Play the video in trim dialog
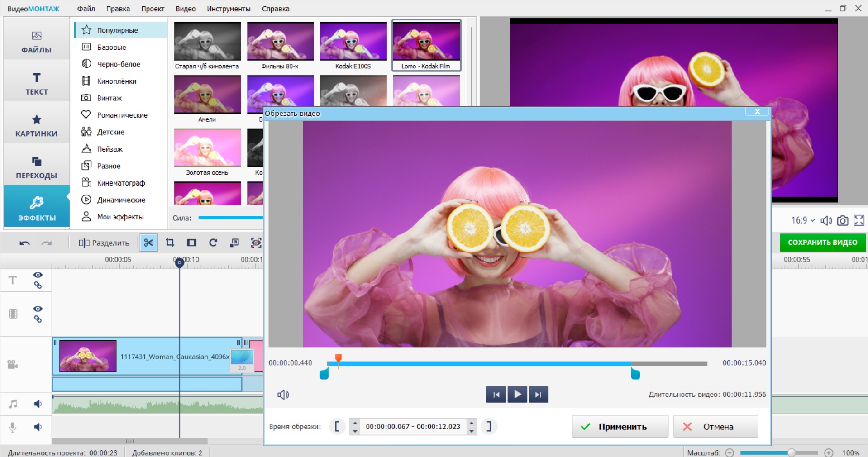The image size is (868, 457). coord(517,395)
